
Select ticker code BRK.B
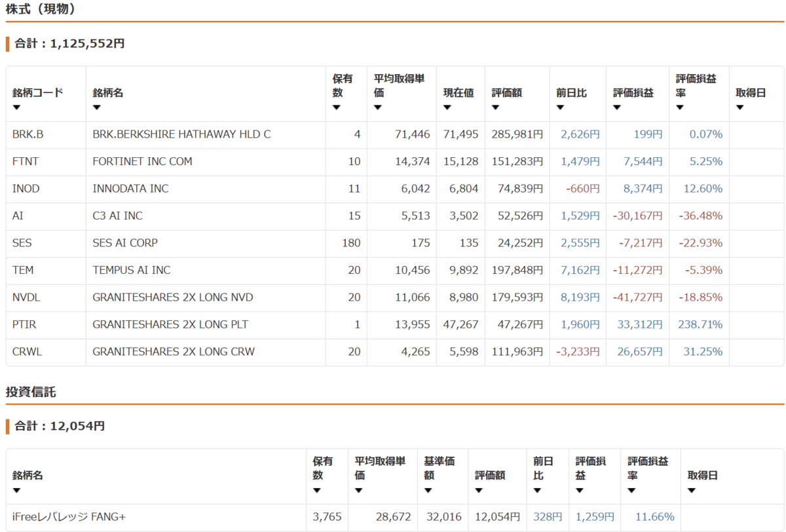tap(28, 134)
